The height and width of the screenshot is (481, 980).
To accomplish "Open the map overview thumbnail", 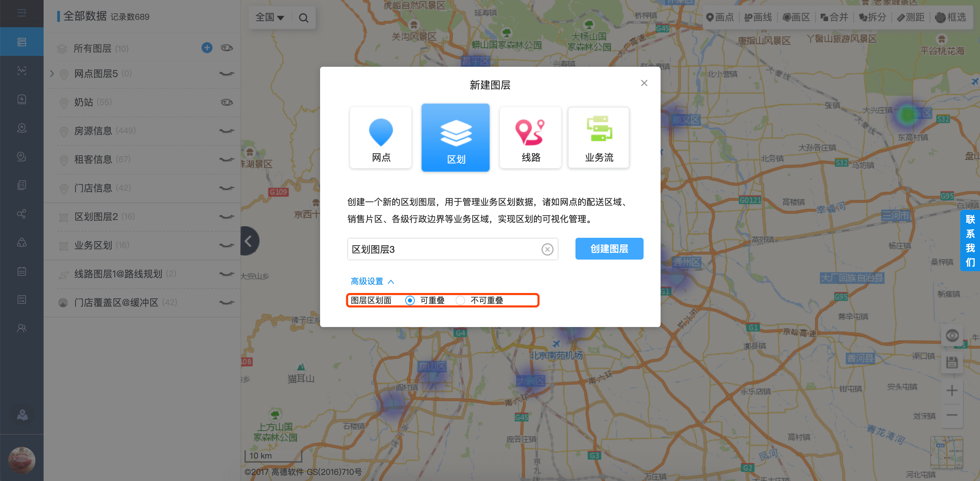I will pyautogui.click(x=947, y=453).
